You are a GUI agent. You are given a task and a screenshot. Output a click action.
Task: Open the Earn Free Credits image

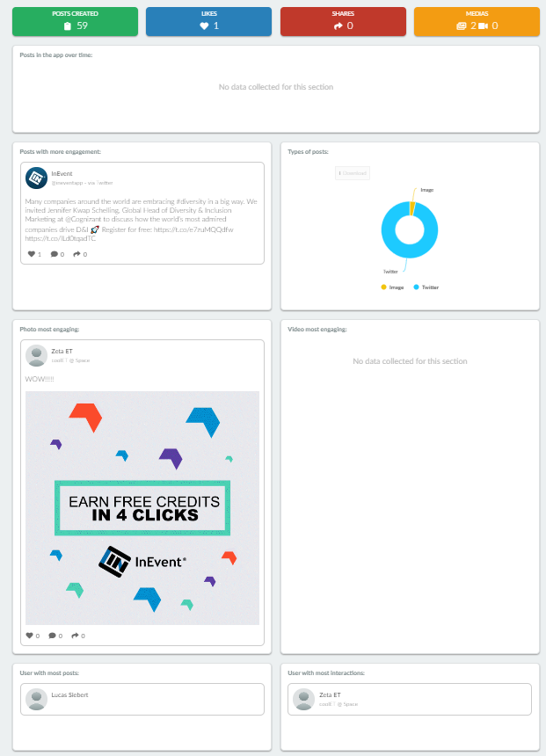click(x=142, y=508)
